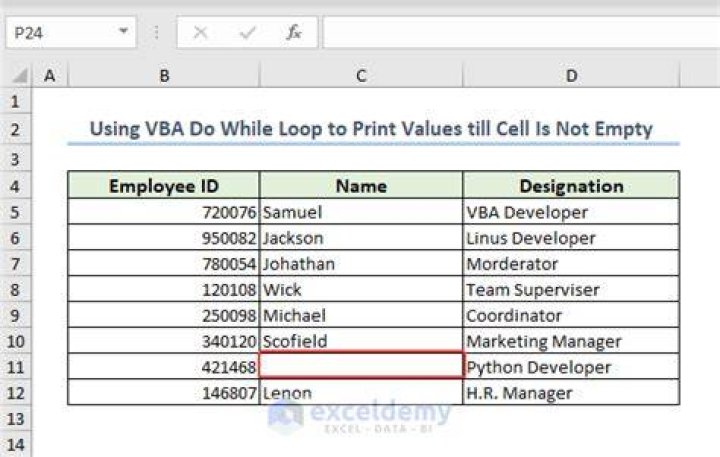720x457 pixels.
Task: Select column A header
Action: click(x=50, y=75)
